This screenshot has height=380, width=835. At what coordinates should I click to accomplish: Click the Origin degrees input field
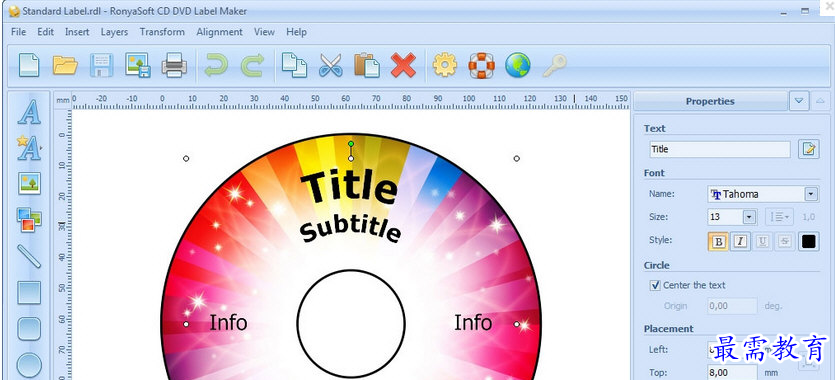(x=732, y=306)
